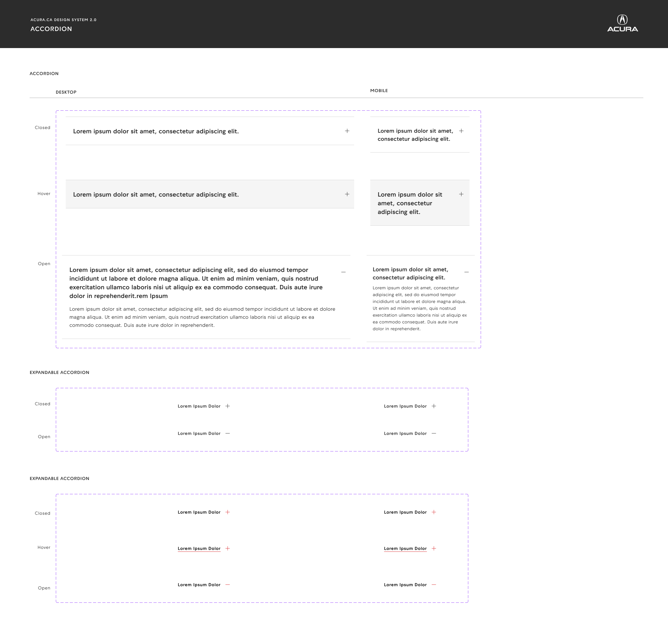Expand the closed desktop accordion plus icon
This screenshot has height=644, width=668.
tap(347, 131)
